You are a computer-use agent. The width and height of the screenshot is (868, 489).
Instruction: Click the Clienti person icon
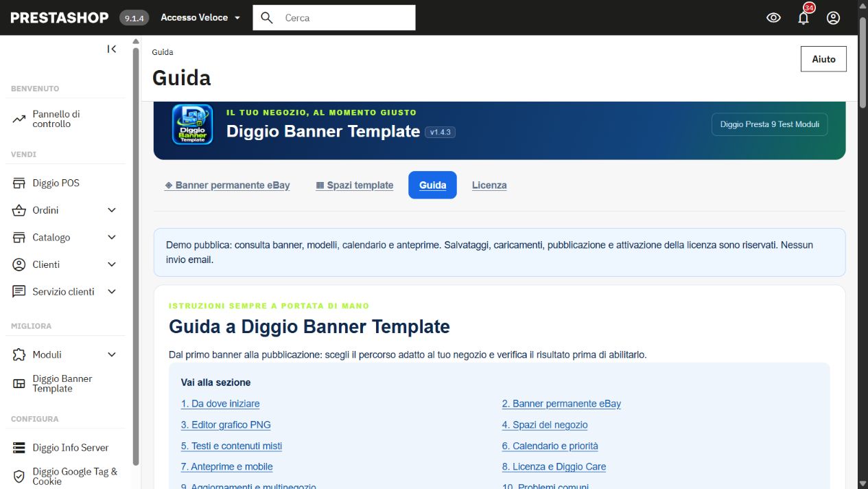pos(19,264)
